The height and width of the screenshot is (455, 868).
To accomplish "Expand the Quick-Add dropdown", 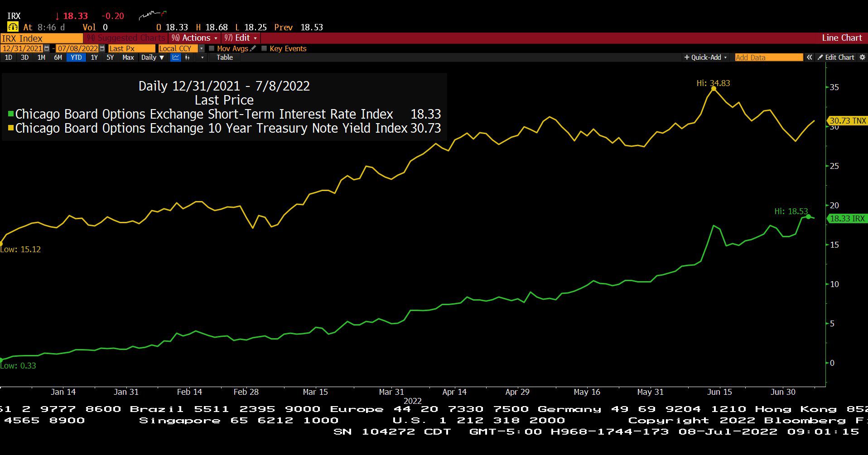I will [705, 57].
